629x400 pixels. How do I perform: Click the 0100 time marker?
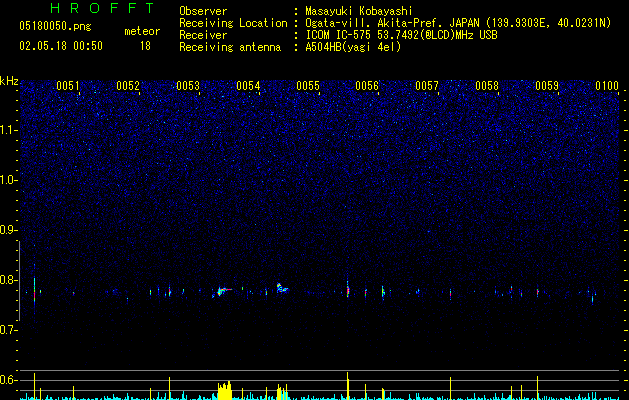[x=607, y=86]
